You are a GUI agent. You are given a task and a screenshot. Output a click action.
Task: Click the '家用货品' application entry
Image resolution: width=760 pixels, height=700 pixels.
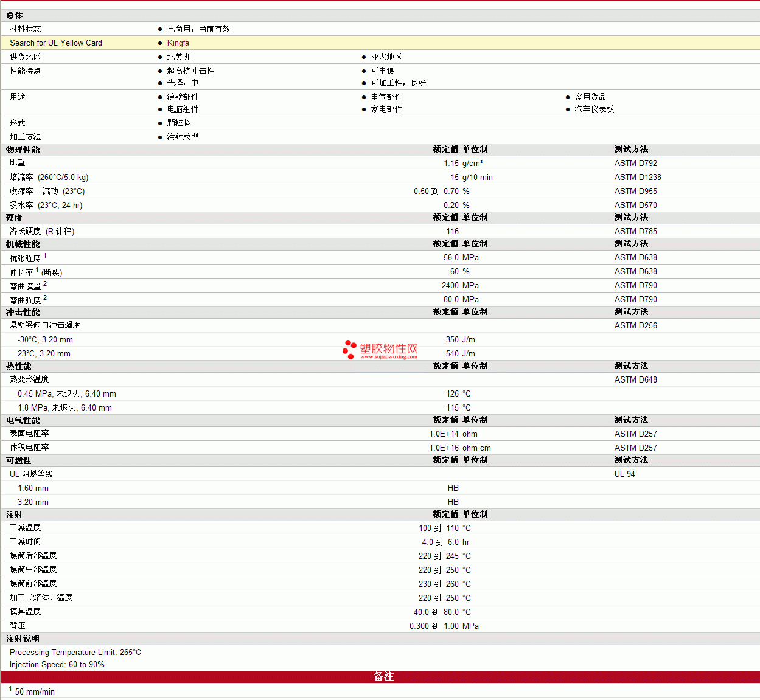[x=590, y=97]
